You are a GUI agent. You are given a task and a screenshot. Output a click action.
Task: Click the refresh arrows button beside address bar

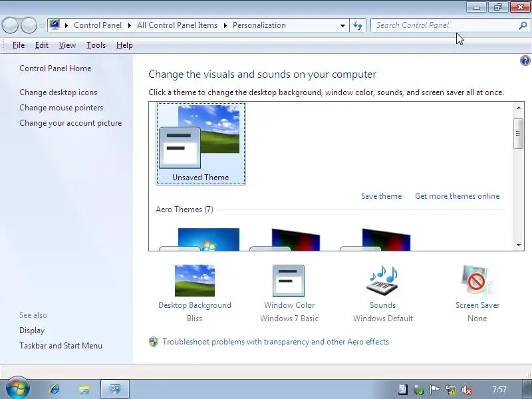click(358, 25)
